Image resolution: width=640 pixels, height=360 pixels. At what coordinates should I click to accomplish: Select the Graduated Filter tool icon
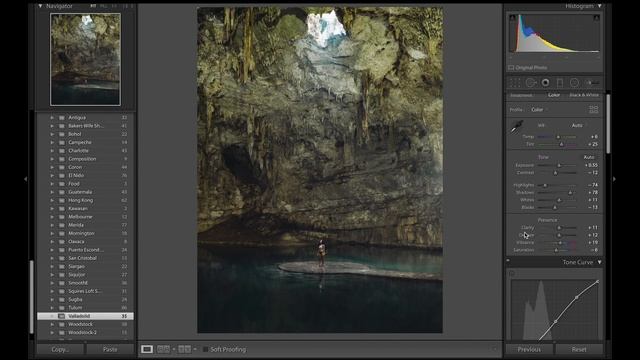coord(560,83)
